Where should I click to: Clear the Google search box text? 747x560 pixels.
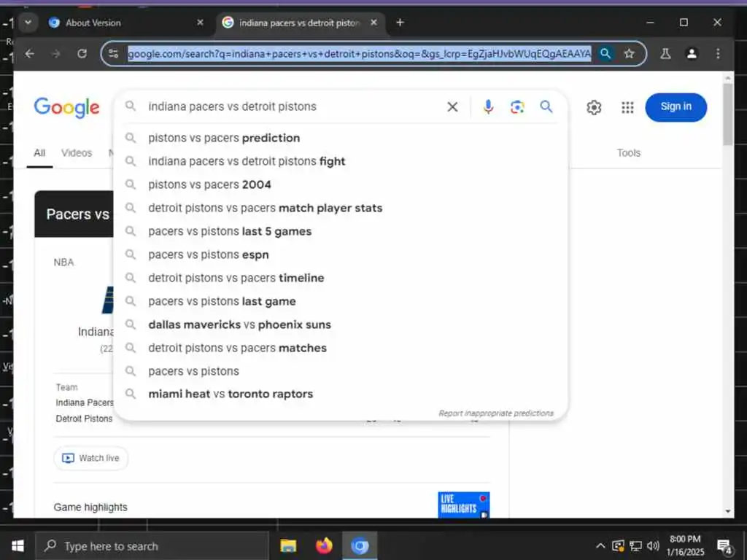[x=452, y=106]
